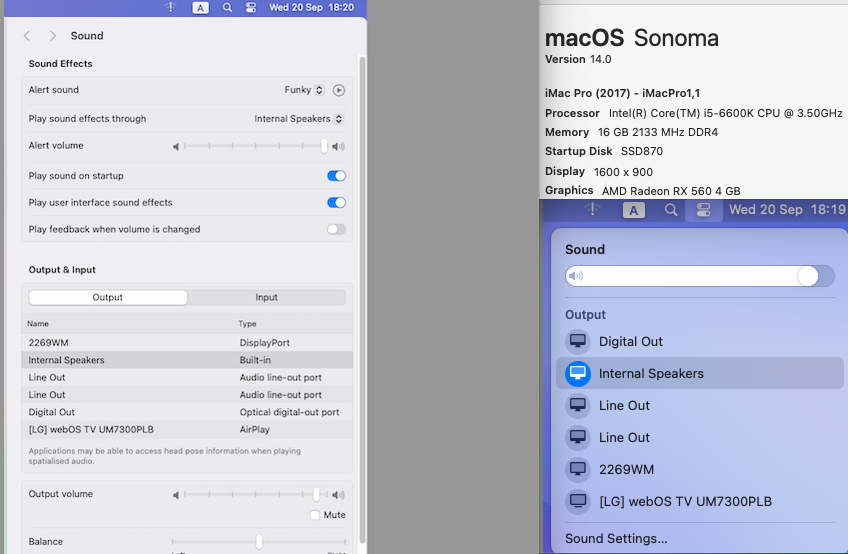Play the Funky alert sound preview
This screenshot has width=848, height=554.
tap(339, 90)
